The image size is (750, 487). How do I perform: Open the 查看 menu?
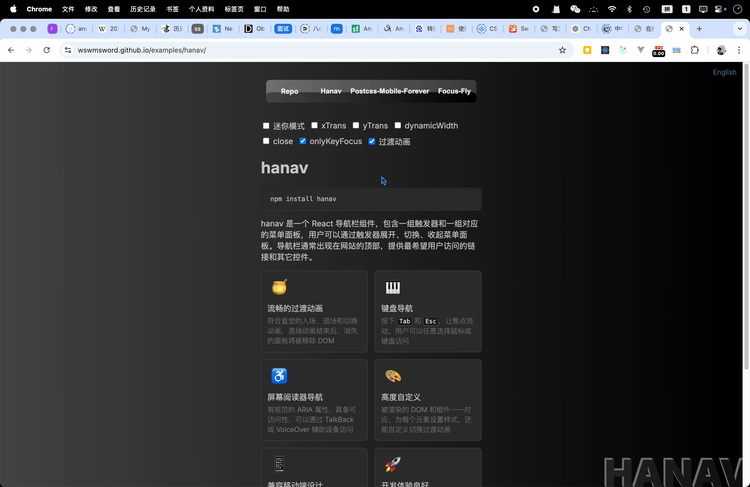point(114,9)
